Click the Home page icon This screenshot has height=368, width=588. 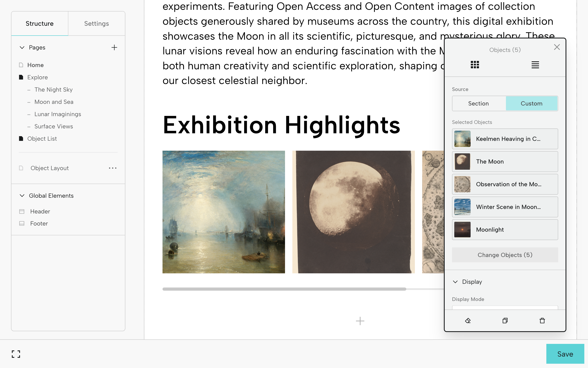(21, 65)
